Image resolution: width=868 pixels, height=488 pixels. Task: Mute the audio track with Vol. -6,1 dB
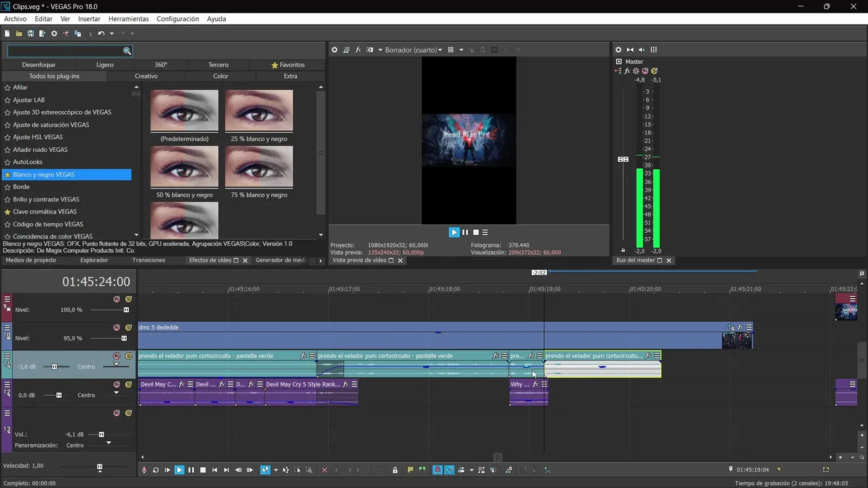click(117, 413)
